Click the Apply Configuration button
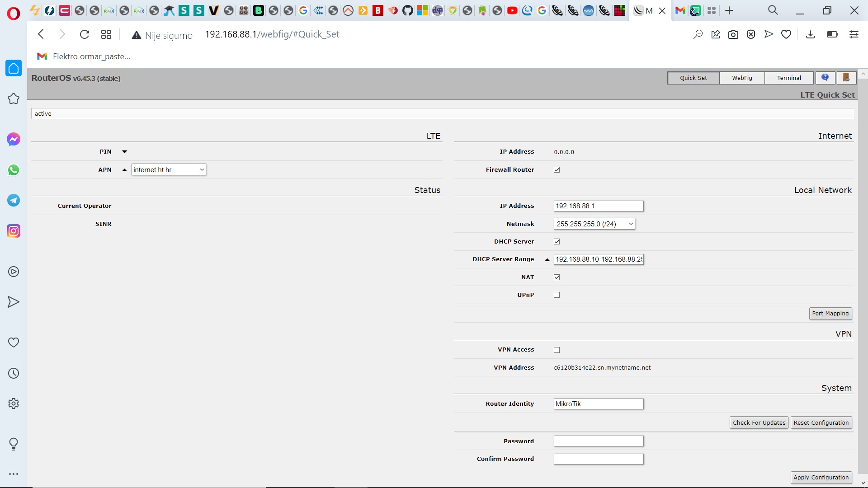Screen dimensions: 868x488 click(821, 477)
